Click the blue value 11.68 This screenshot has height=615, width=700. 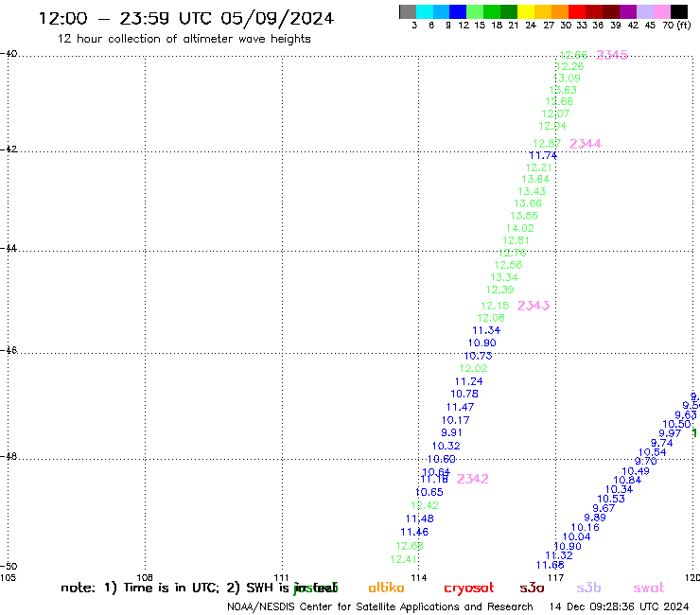coord(551,566)
